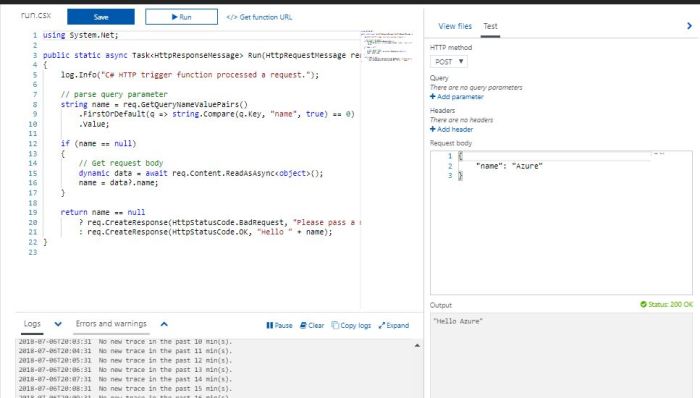Pause the log streaming
700x398 pixels.
tap(279, 325)
